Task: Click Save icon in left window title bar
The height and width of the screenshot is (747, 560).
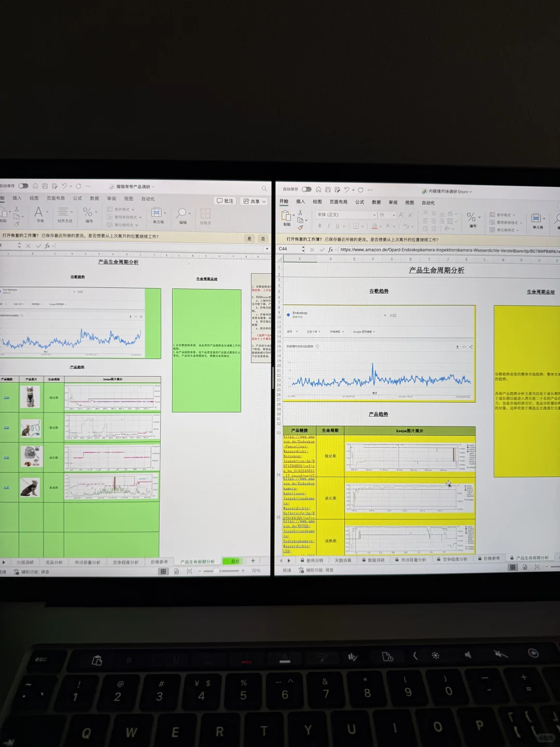Action: point(45,186)
